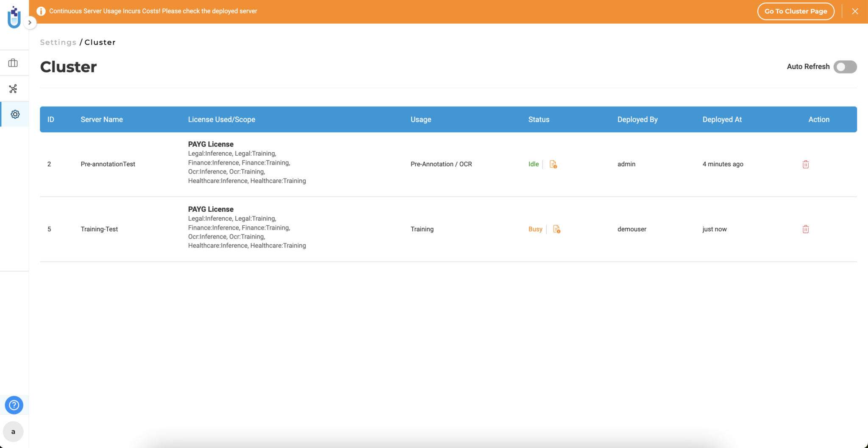The image size is (868, 448).
Task: Click the Deployed At column header
Action: [722, 120]
